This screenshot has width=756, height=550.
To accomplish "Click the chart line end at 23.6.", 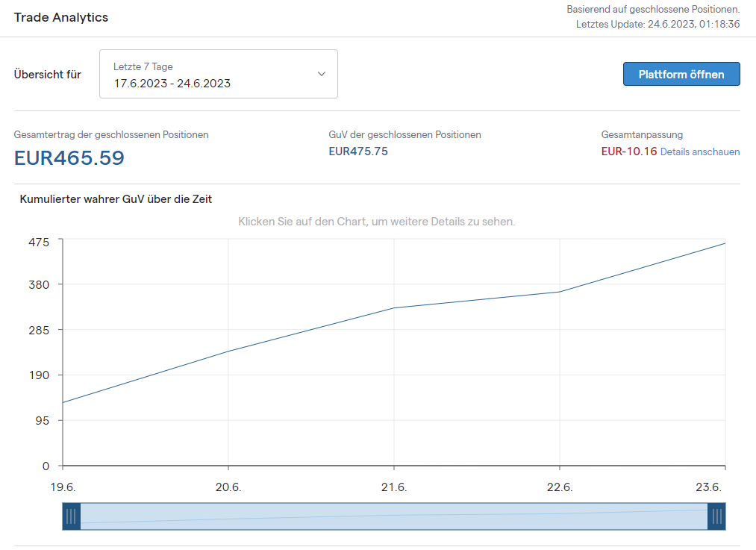I will click(x=724, y=243).
